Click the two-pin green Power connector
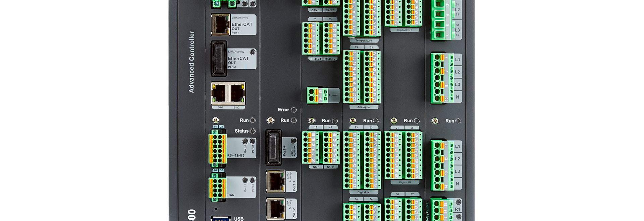 pos(312,95)
